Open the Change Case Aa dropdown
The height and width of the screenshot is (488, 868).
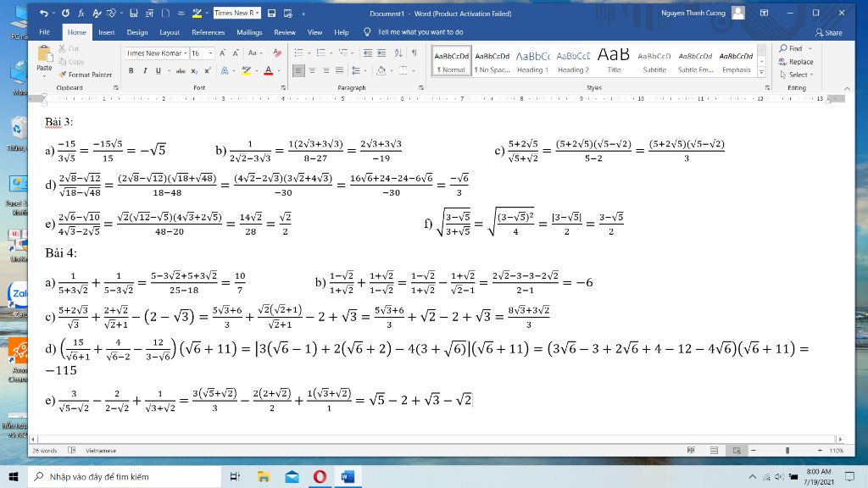pyautogui.click(x=254, y=53)
